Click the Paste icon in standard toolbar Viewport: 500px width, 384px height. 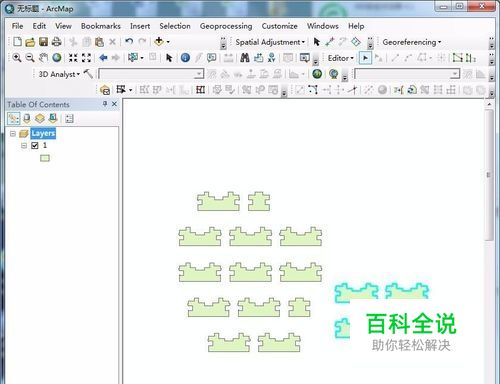tap(99, 42)
